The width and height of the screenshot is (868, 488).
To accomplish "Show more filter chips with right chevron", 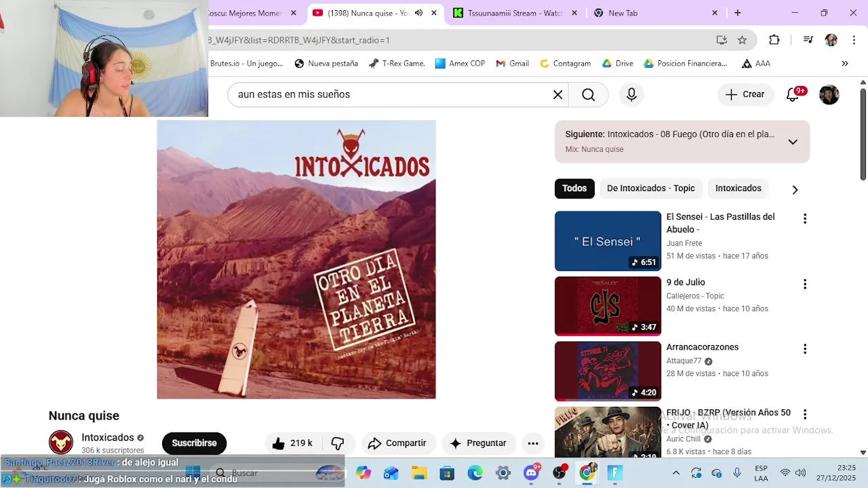I will click(x=795, y=190).
